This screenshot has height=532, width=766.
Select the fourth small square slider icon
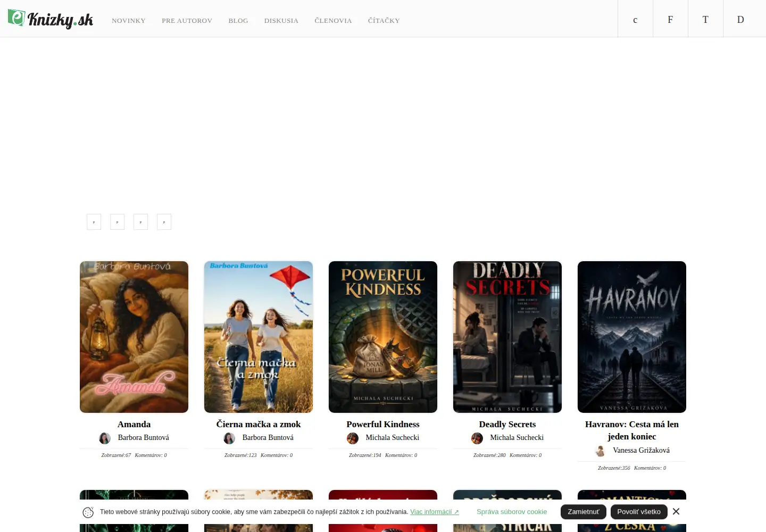[164, 222]
